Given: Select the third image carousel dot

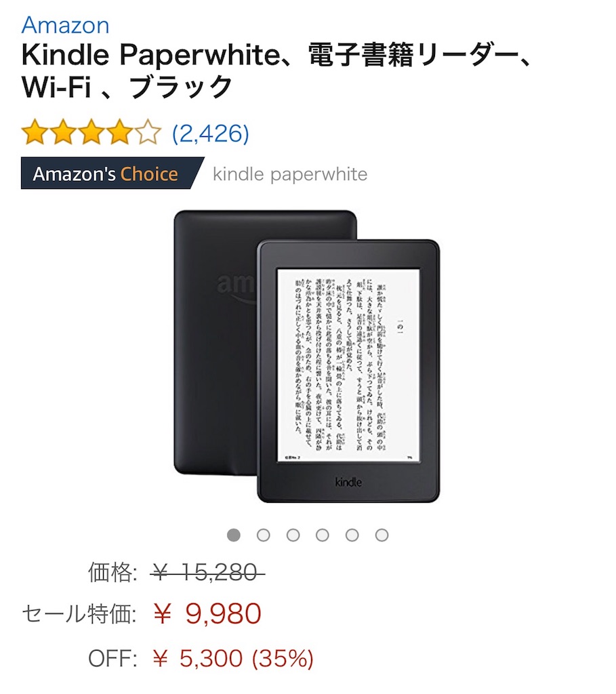Looking at the screenshot, I should pyautogui.click(x=293, y=535).
